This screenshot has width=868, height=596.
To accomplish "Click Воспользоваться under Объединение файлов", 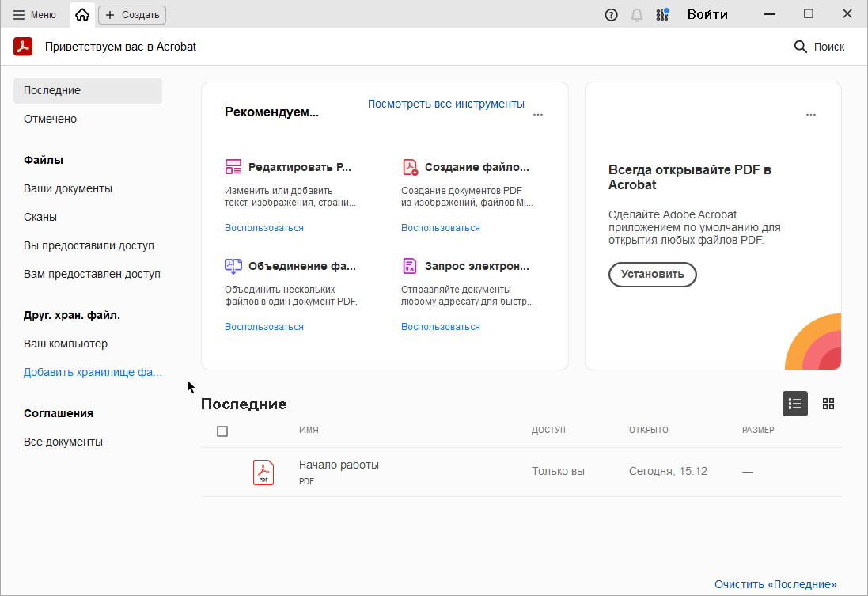I will click(x=264, y=328).
